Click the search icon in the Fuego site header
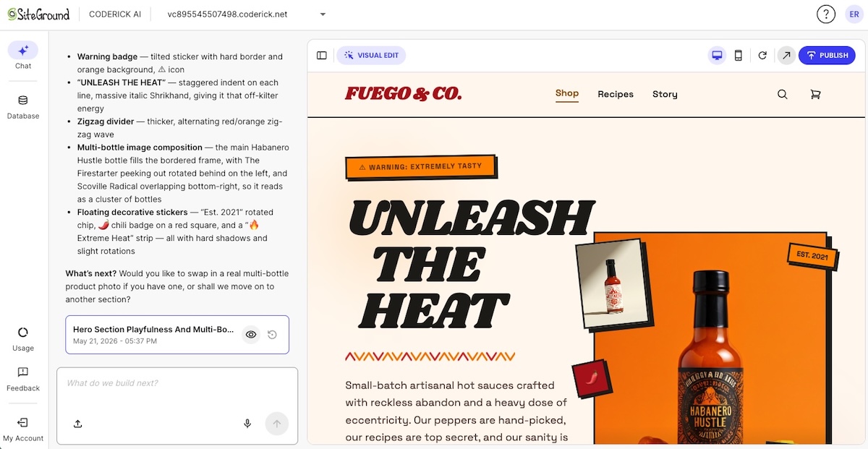This screenshot has height=449, width=868. (782, 94)
